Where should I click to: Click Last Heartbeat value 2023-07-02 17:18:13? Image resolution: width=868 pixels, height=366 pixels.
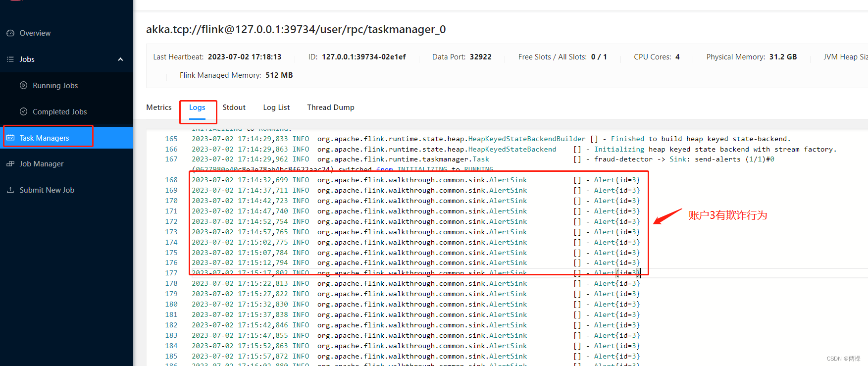[x=245, y=57]
